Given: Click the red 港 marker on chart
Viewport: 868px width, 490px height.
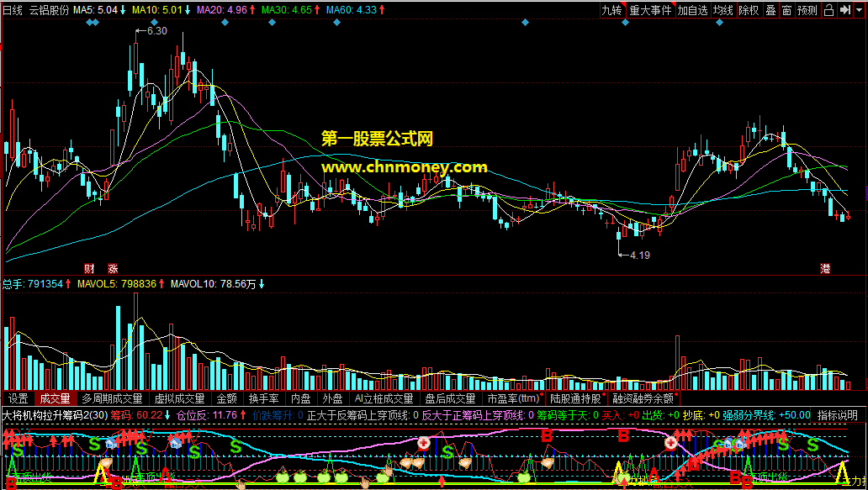Looking at the screenshot, I should tap(825, 269).
